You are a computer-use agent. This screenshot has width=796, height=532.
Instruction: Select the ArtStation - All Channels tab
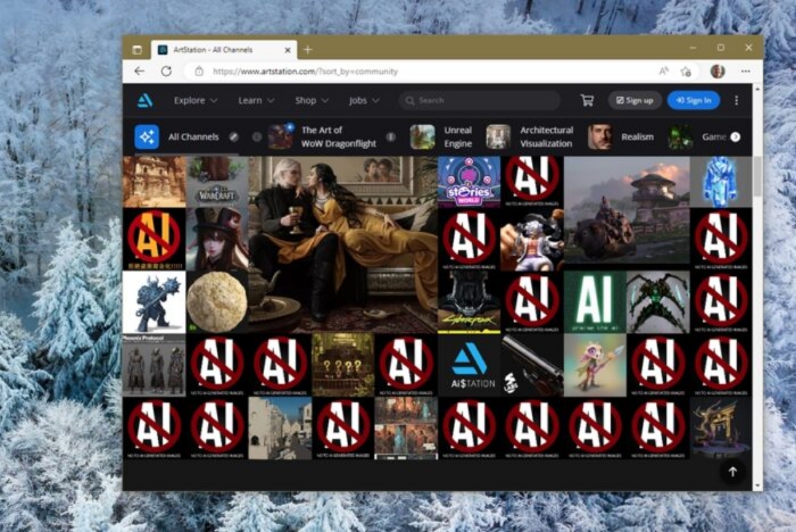coord(224,50)
